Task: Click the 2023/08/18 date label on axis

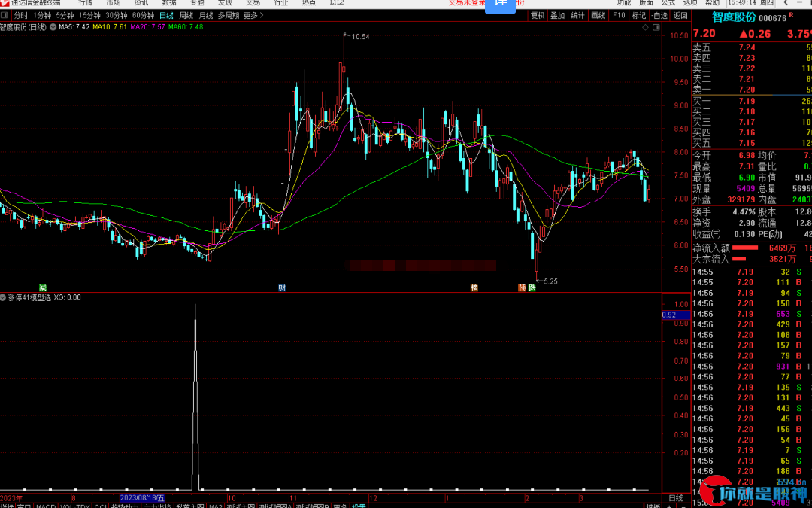Action: [x=142, y=497]
